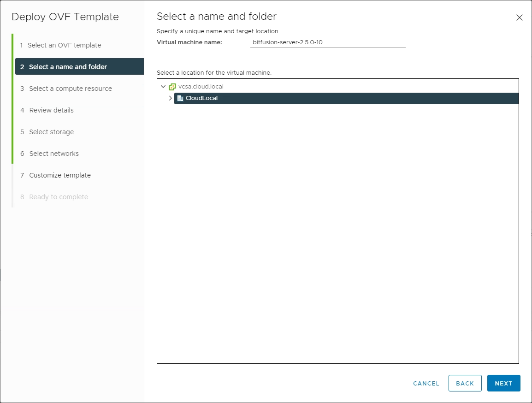Screen dimensions: 532x403
Task: Select the CloudLocal datacenter row
Action: coord(346,98)
